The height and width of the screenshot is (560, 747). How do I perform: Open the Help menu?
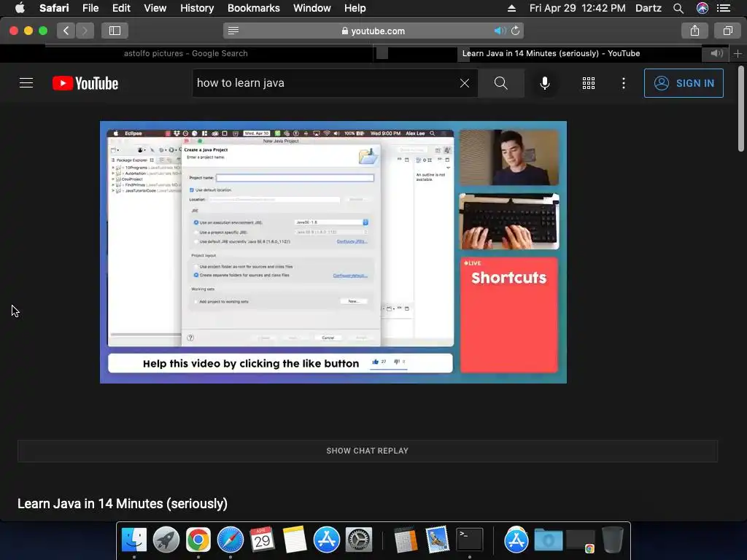(355, 8)
